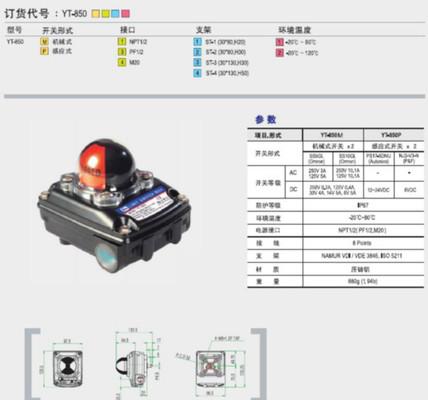Click the 机械式开关 x2 table cell
Image resolution: width=428 pixels, height=400 pixels.
pos(333,146)
